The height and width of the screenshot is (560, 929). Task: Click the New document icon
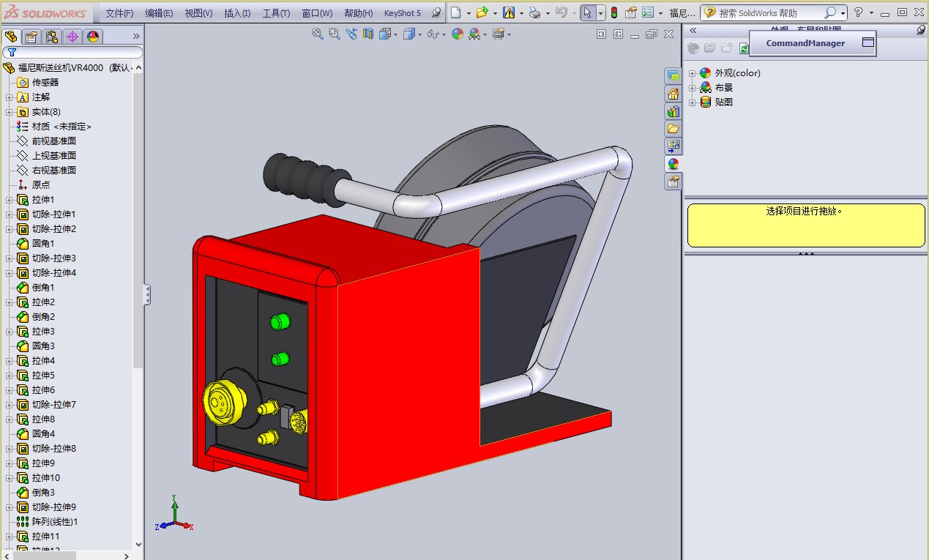pos(455,12)
